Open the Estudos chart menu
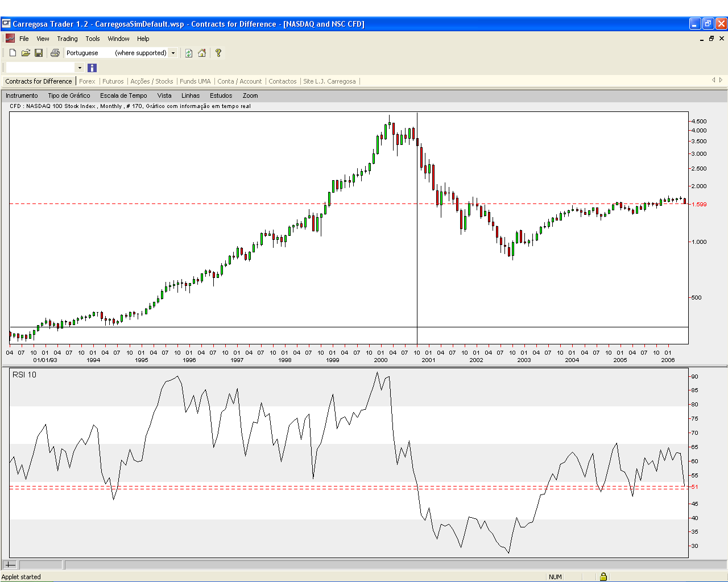Viewport: 728px width, 582px height. pyautogui.click(x=221, y=95)
